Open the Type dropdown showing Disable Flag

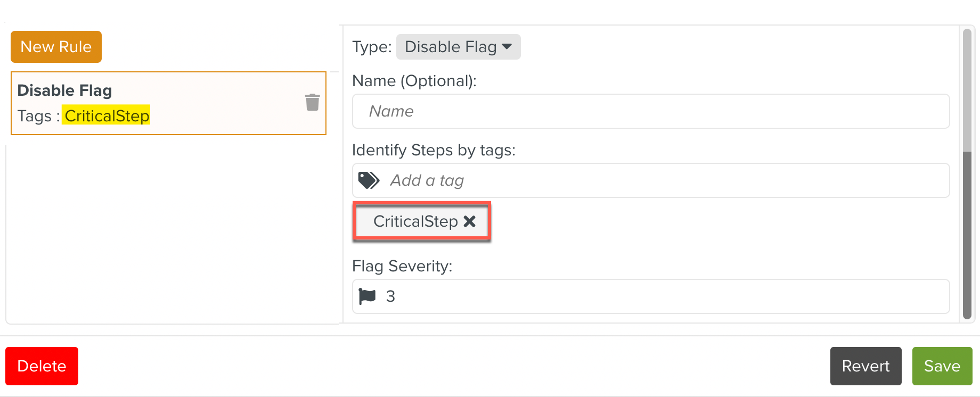(x=458, y=47)
